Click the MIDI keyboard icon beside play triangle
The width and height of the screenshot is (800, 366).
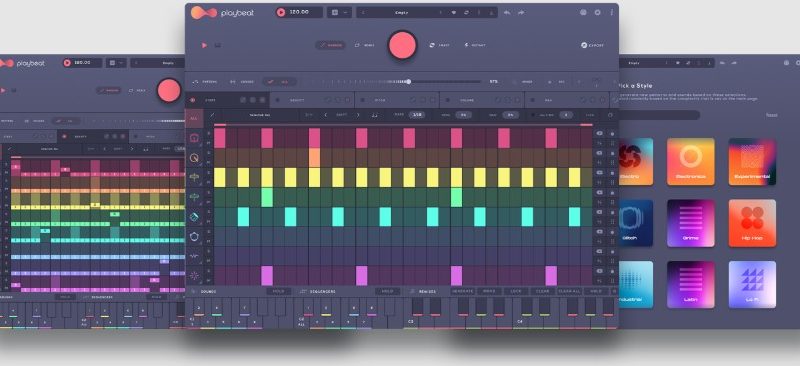point(218,45)
